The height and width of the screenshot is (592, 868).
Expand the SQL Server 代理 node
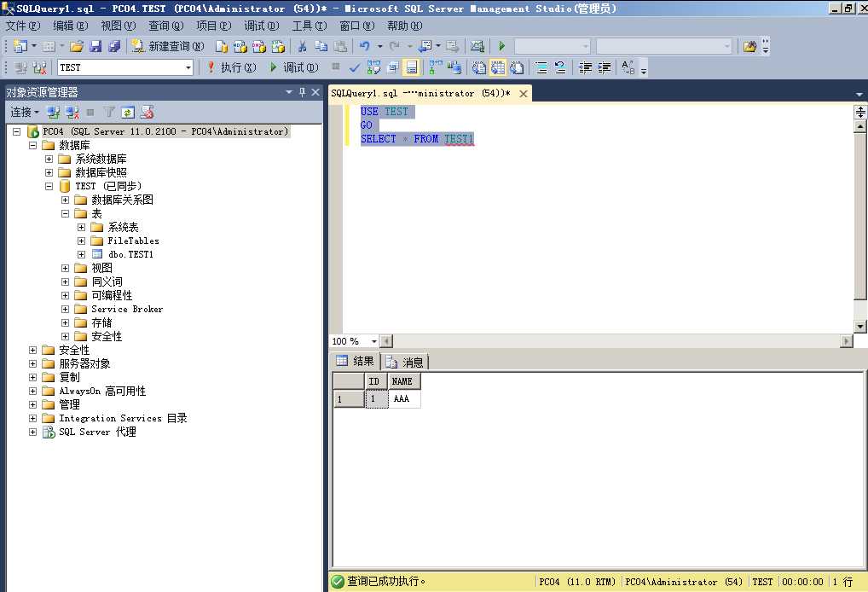(x=32, y=432)
